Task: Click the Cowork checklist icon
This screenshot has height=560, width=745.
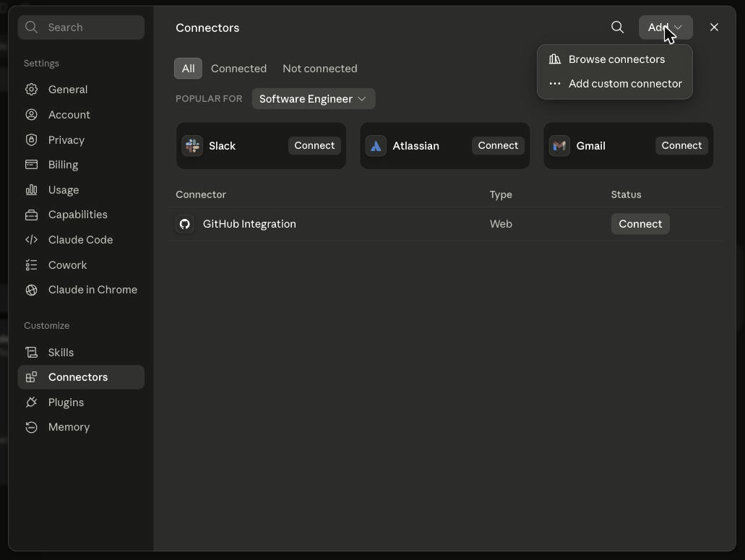Action: [31, 264]
